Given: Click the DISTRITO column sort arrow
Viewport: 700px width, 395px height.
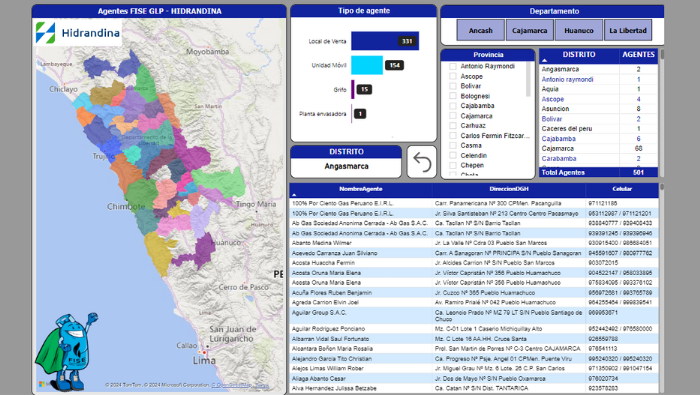Looking at the screenshot, I should click(x=544, y=60).
